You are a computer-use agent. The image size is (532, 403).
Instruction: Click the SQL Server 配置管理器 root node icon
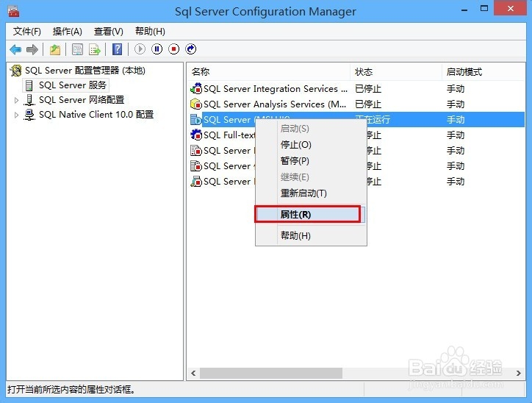(x=15, y=71)
